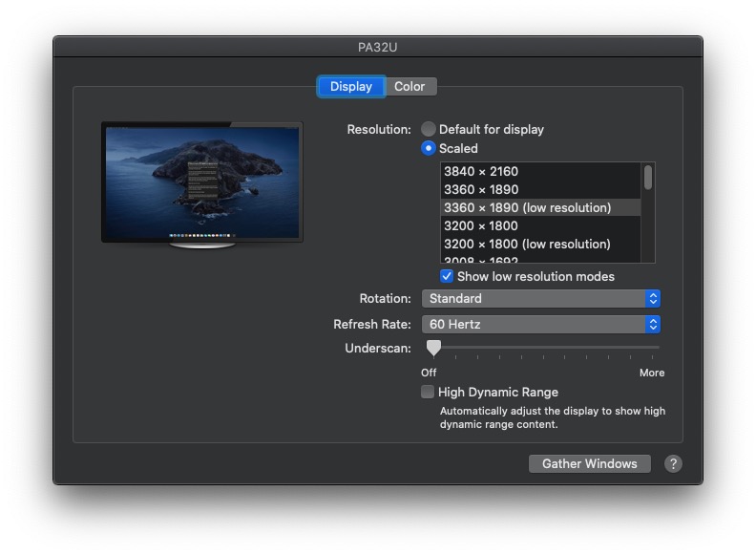Click the Gather Windows button
The height and width of the screenshot is (555, 756).
[x=590, y=464]
